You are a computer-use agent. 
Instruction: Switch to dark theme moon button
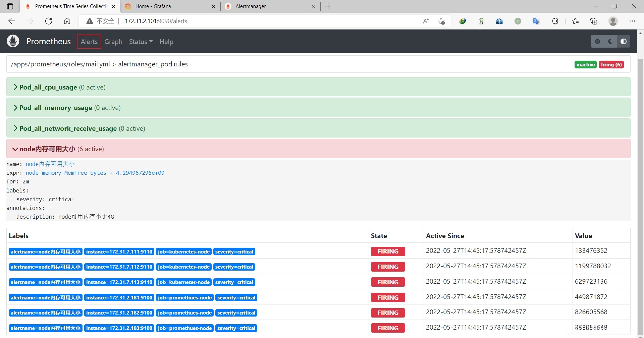pyautogui.click(x=610, y=41)
